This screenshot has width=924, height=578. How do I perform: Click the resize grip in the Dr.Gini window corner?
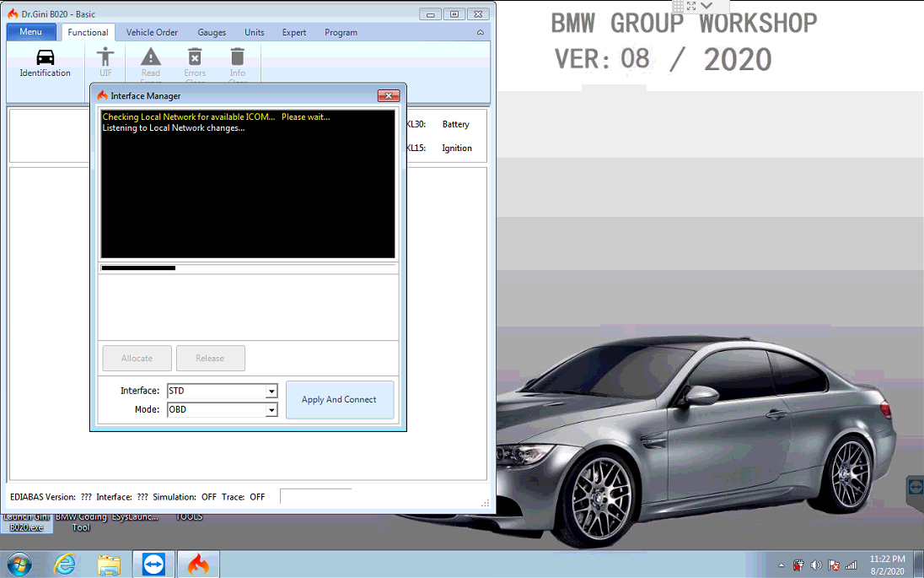coord(486,503)
